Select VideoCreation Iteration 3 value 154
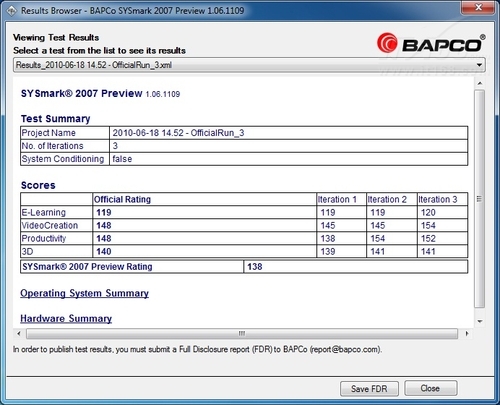Image resolution: width=500 pixels, height=405 pixels. [428, 225]
